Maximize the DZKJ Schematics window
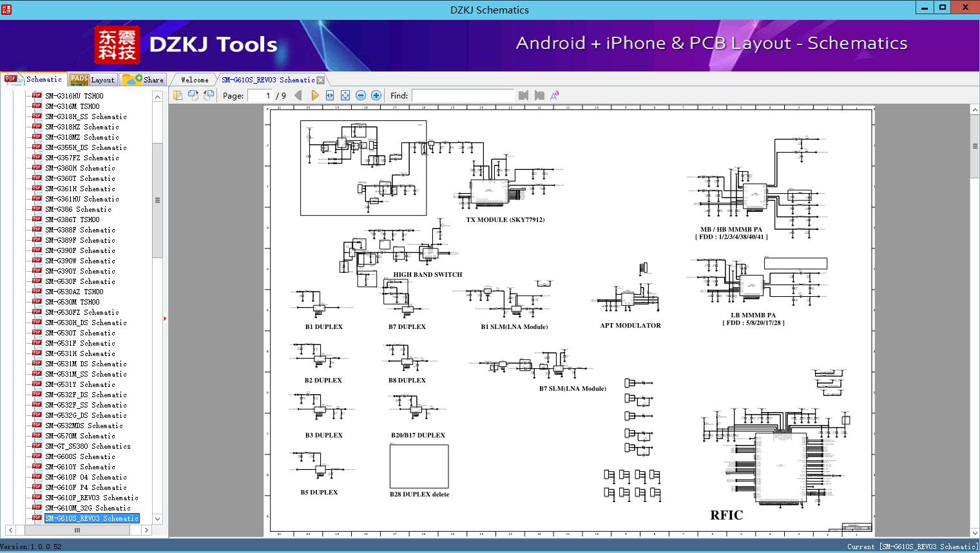Viewport: 980px width, 553px height. click(943, 7)
